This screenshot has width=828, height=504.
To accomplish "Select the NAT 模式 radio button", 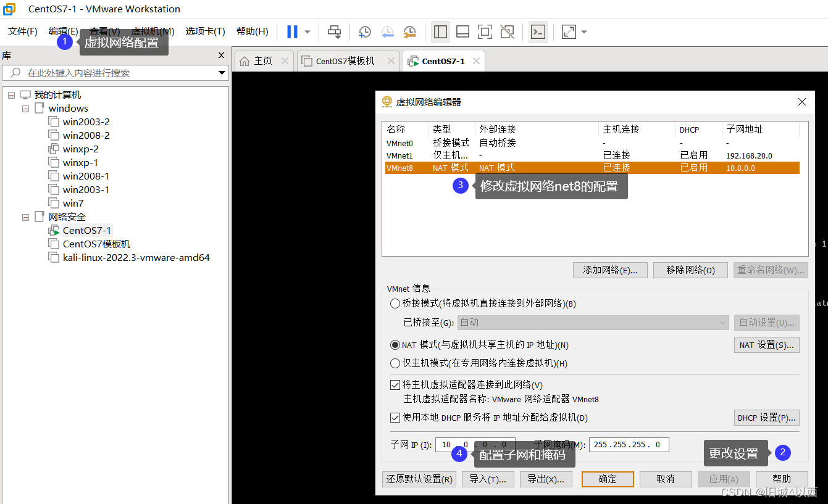I will [395, 344].
